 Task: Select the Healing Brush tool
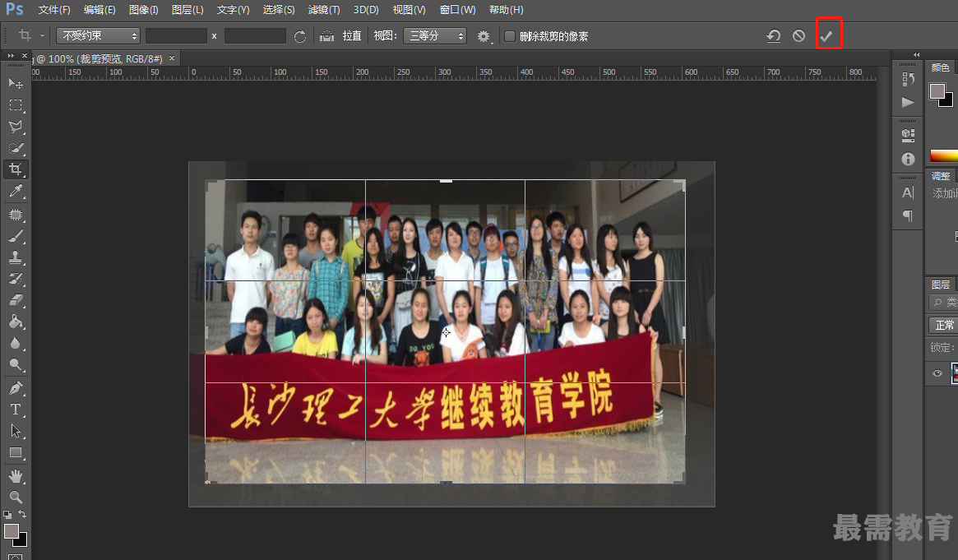point(16,215)
